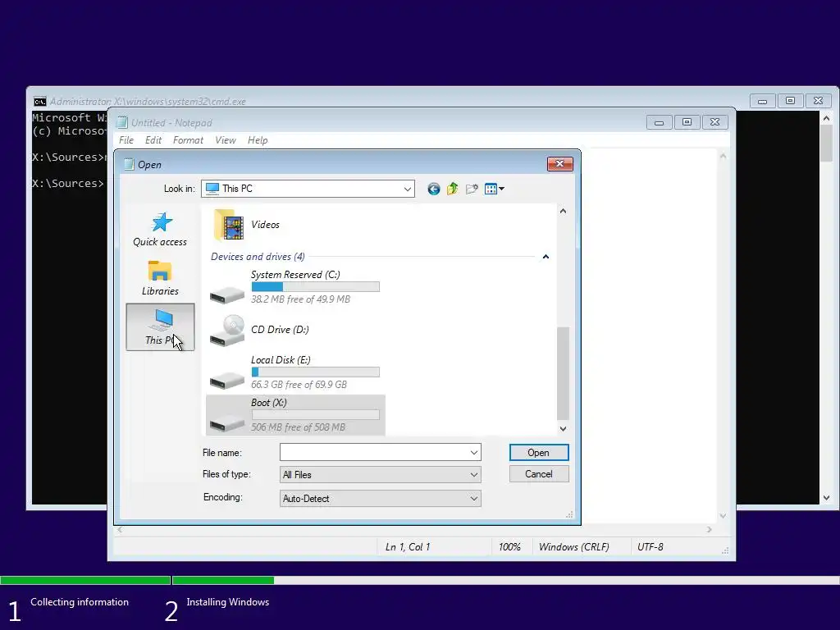Click the 'Ln 1, Col 1' status bar entry

click(408, 547)
